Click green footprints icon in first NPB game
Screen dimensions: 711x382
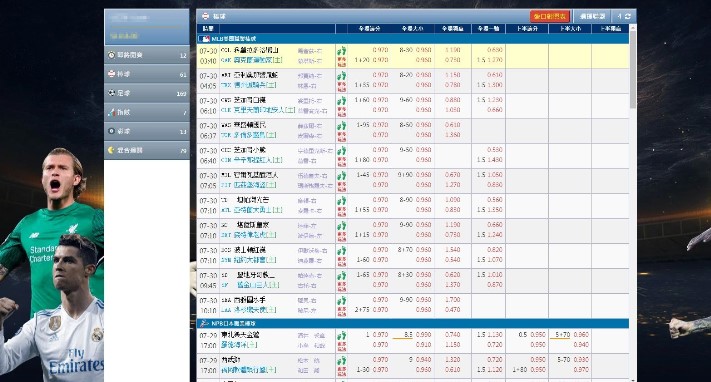341,336
